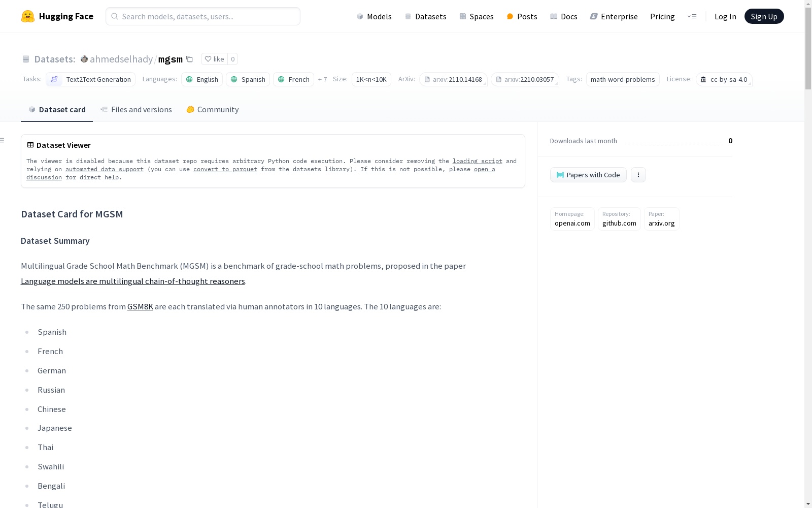Image resolution: width=812 pixels, height=508 pixels.
Task: Click the 1K<n<10K size tag
Action: tap(371, 79)
